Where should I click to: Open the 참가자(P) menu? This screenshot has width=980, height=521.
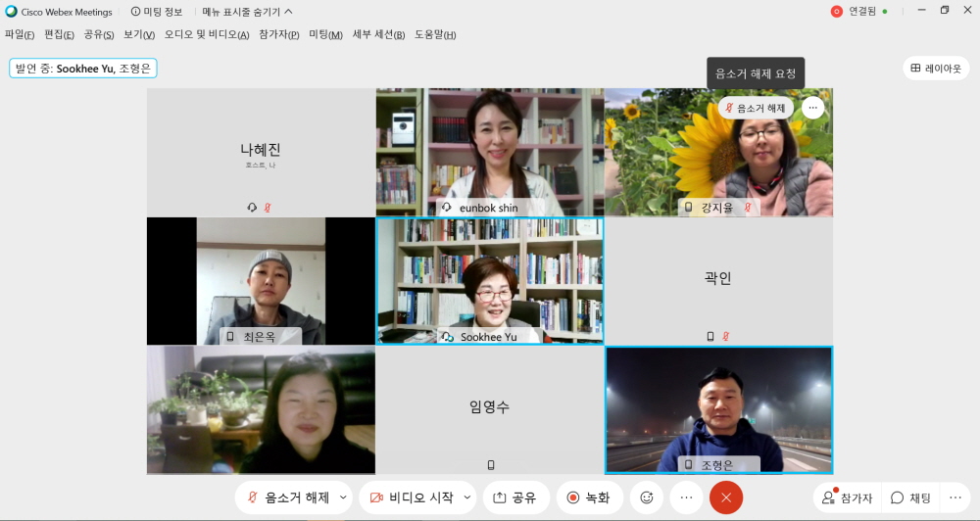pos(278,35)
